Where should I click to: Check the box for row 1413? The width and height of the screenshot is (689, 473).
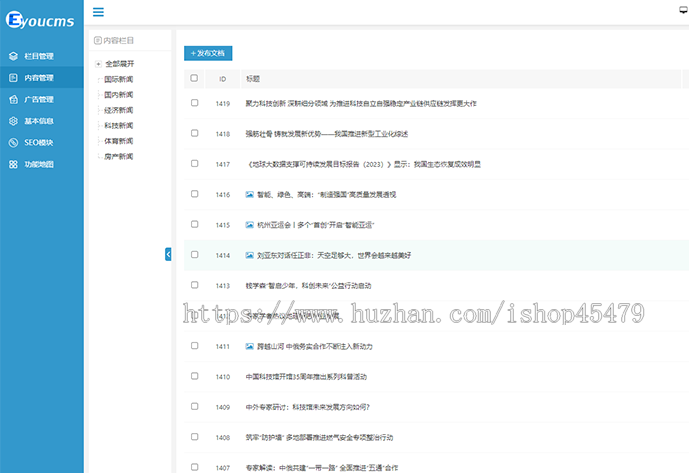(194, 285)
